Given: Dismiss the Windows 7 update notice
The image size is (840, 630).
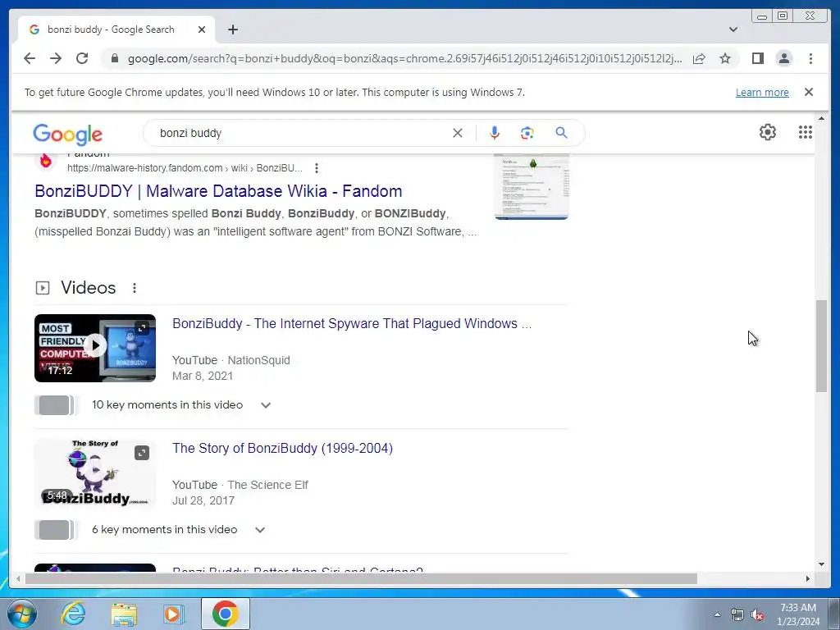Looking at the screenshot, I should coord(808,92).
